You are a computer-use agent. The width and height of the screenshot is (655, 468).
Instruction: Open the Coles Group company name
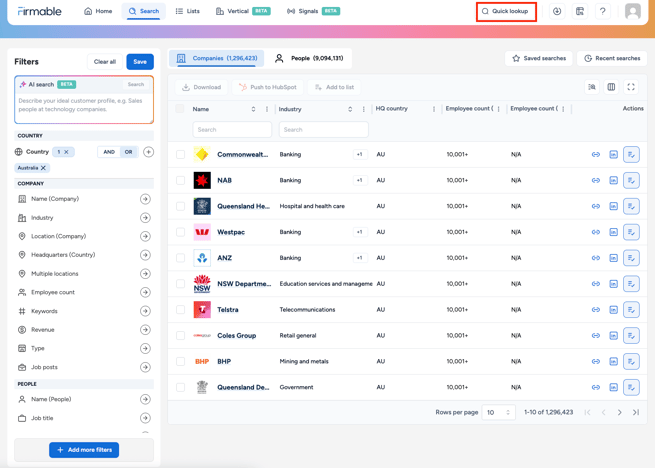pyautogui.click(x=236, y=336)
